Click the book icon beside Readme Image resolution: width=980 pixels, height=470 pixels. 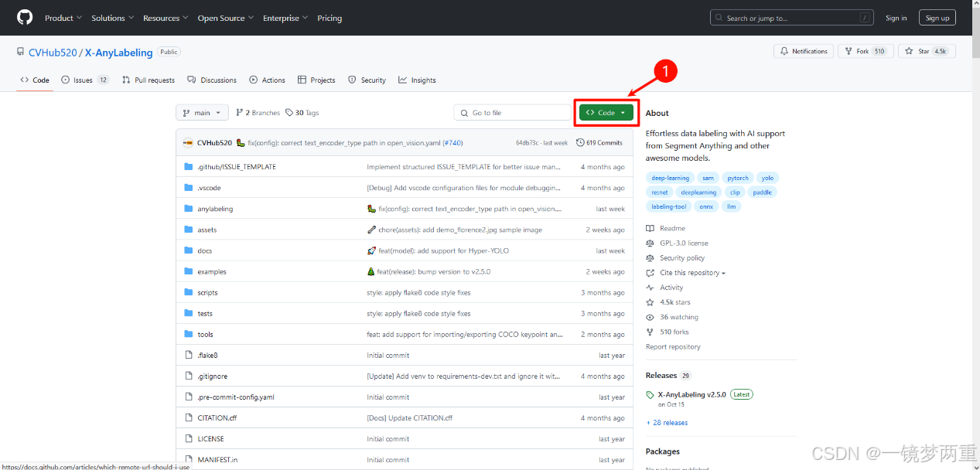click(650, 228)
